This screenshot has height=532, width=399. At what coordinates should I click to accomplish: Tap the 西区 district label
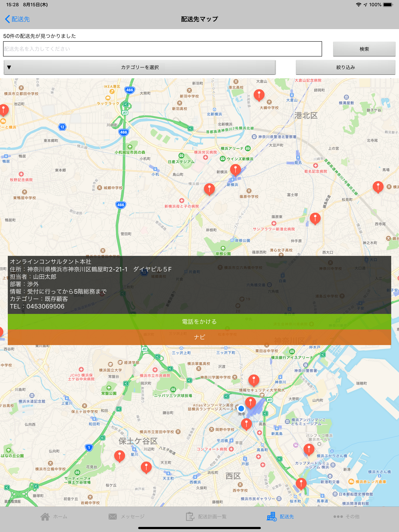[233, 476]
